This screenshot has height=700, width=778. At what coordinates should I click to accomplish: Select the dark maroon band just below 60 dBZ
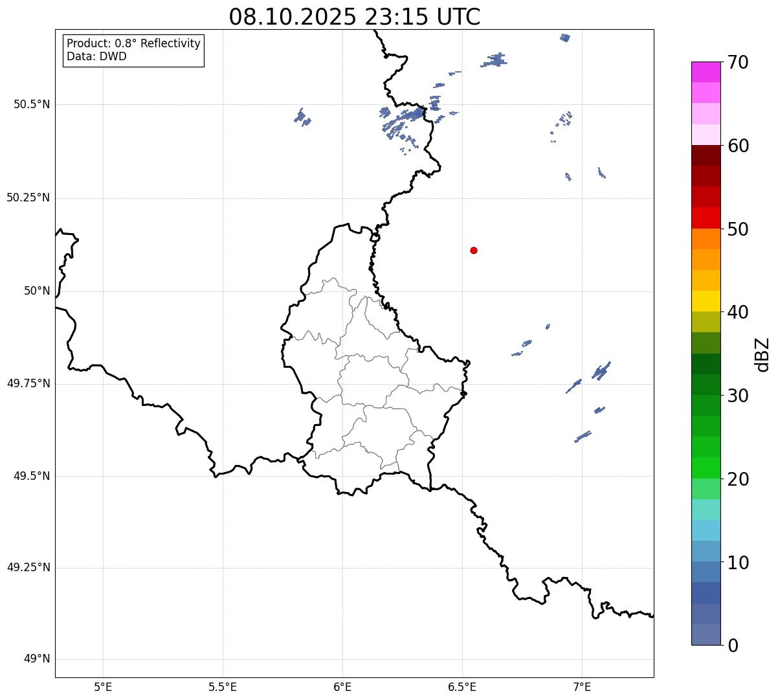coord(706,155)
